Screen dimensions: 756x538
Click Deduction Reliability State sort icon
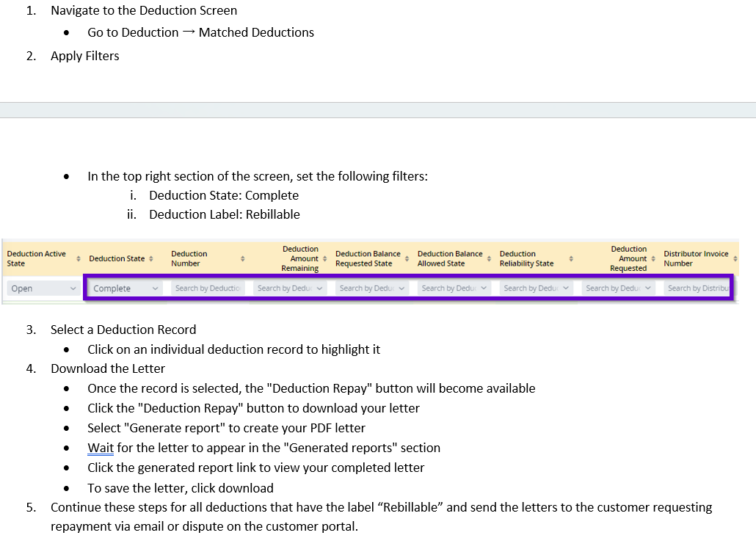point(571,259)
